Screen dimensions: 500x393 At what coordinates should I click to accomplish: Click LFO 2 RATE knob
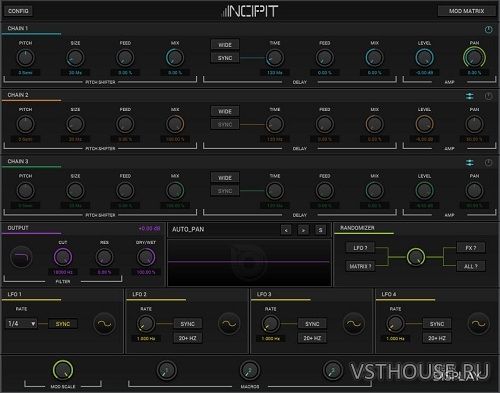click(x=146, y=324)
